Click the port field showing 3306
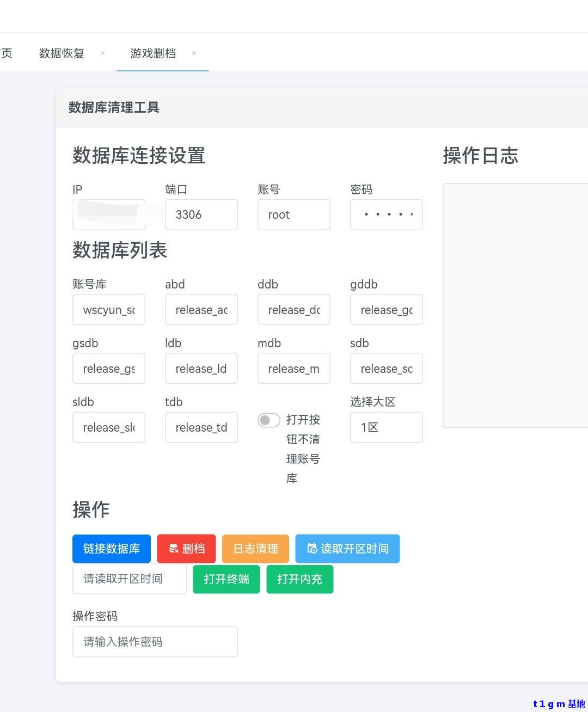Image resolution: width=588 pixels, height=712 pixels. pos(201,214)
